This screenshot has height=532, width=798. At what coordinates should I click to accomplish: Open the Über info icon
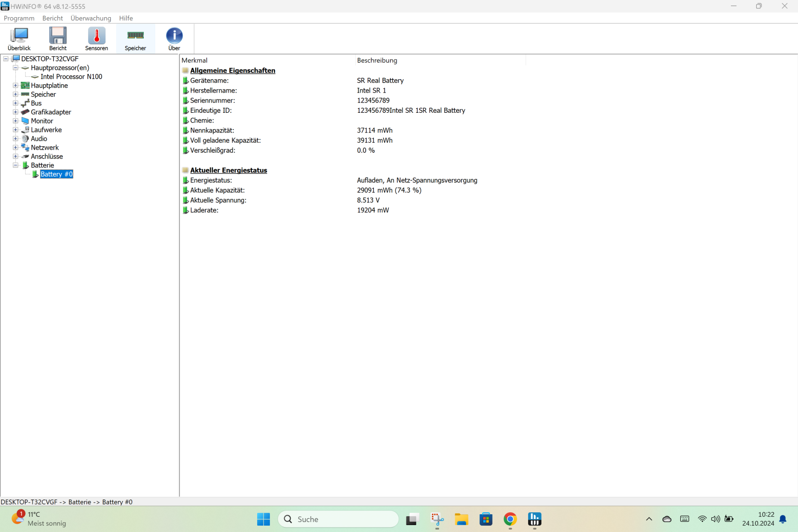pos(174,38)
